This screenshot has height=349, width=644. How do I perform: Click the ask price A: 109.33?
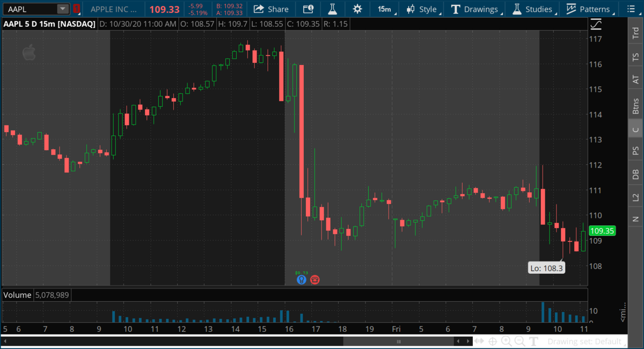[x=229, y=12]
